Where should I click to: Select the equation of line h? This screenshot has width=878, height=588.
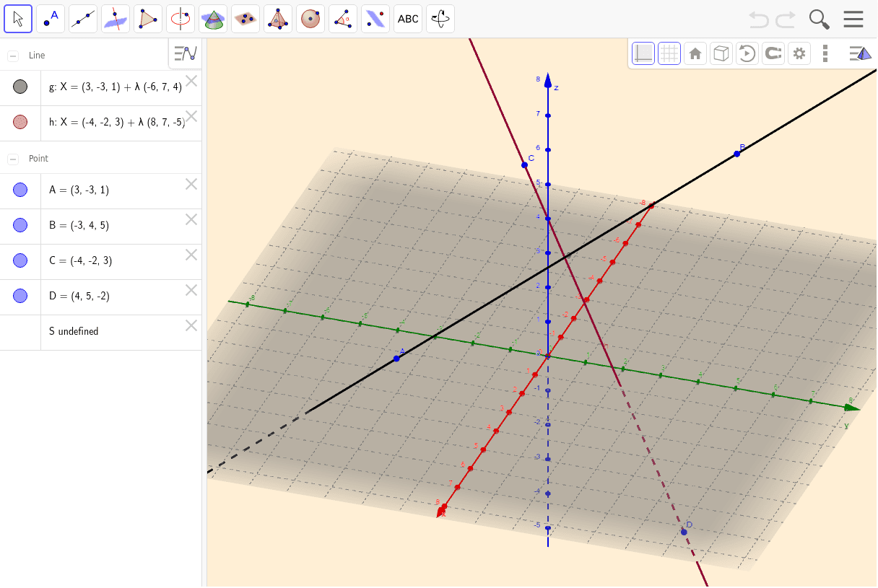pos(117,123)
